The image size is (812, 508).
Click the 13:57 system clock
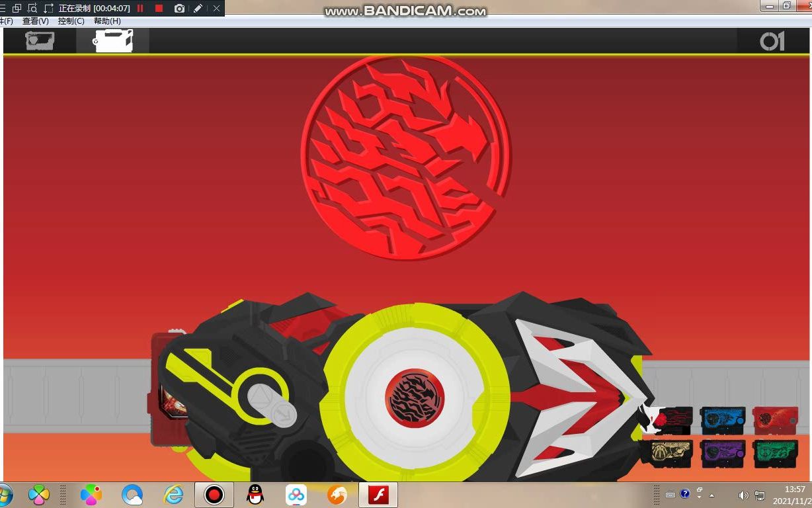pyautogui.click(x=794, y=489)
